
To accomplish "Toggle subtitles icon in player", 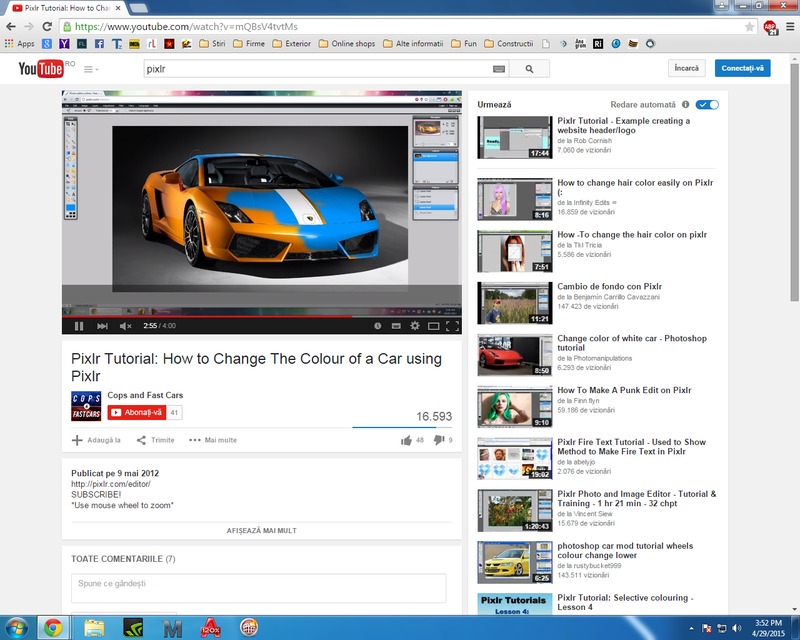I will (396, 326).
